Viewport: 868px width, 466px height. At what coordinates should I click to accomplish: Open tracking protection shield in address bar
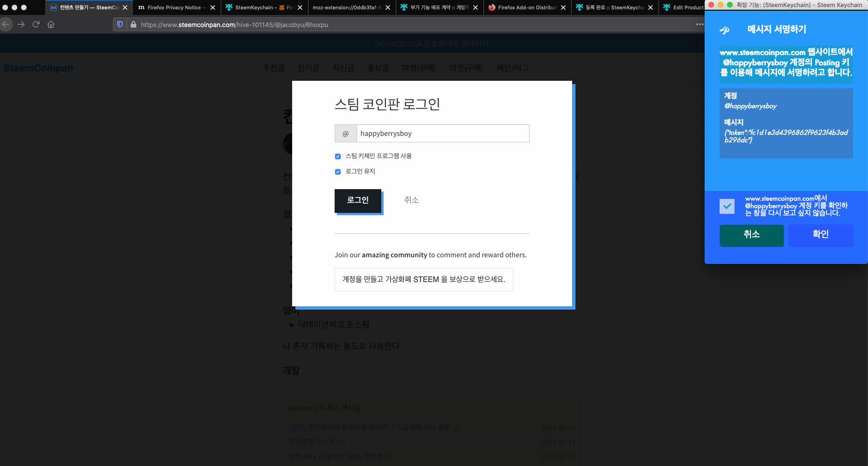pyautogui.click(x=120, y=24)
